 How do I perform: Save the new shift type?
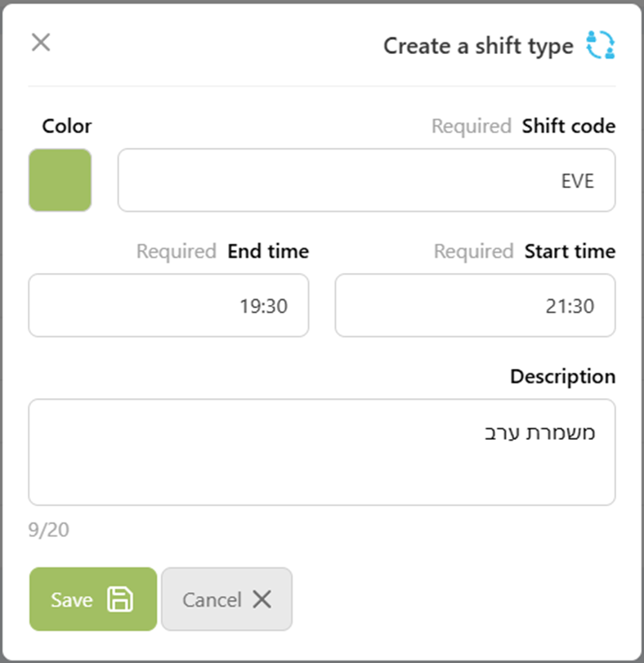(x=93, y=599)
